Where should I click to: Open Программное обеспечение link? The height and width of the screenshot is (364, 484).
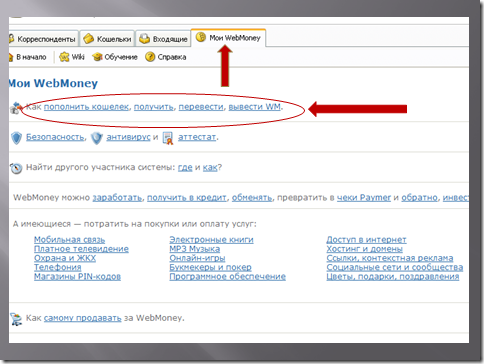click(x=227, y=277)
